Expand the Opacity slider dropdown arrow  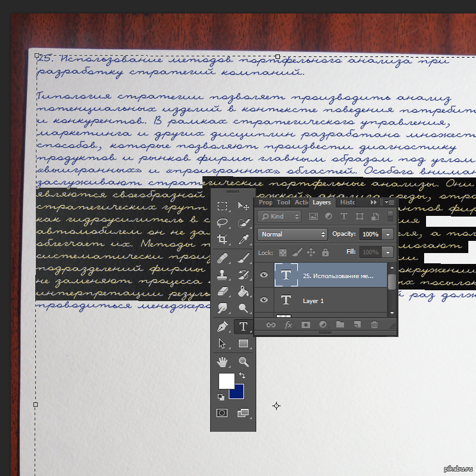tap(388, 234)
